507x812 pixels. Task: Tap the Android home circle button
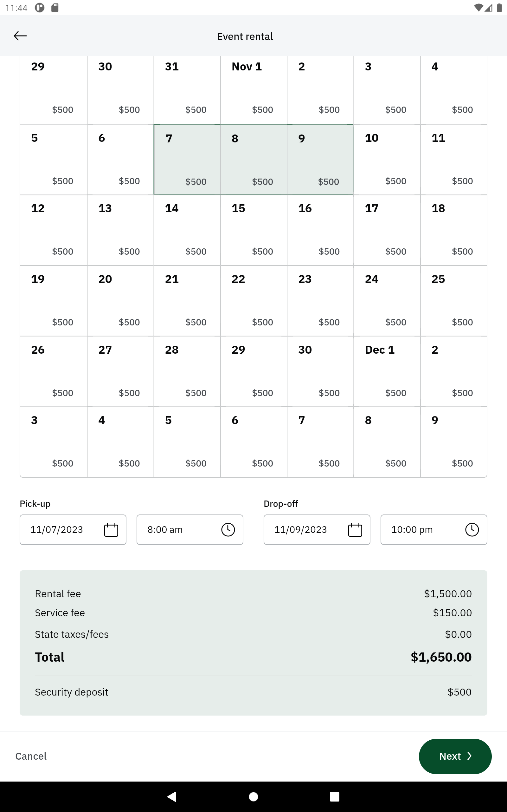pyautogui.click(x=253, y=796)
